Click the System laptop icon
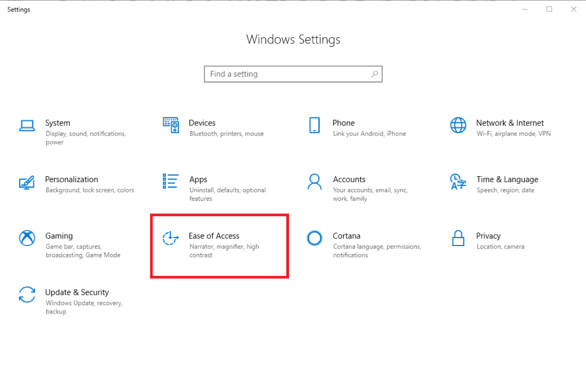 [27, 126]
